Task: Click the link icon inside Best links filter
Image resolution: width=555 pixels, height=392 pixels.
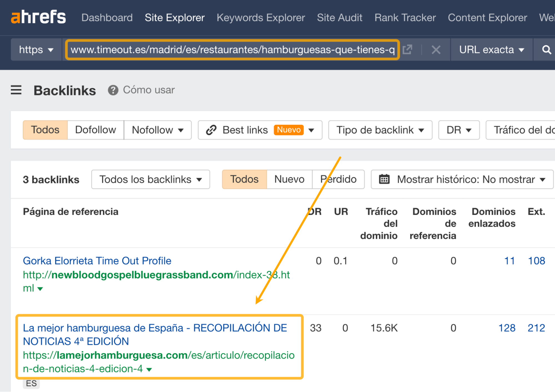Action: click(x=211, y=130)
